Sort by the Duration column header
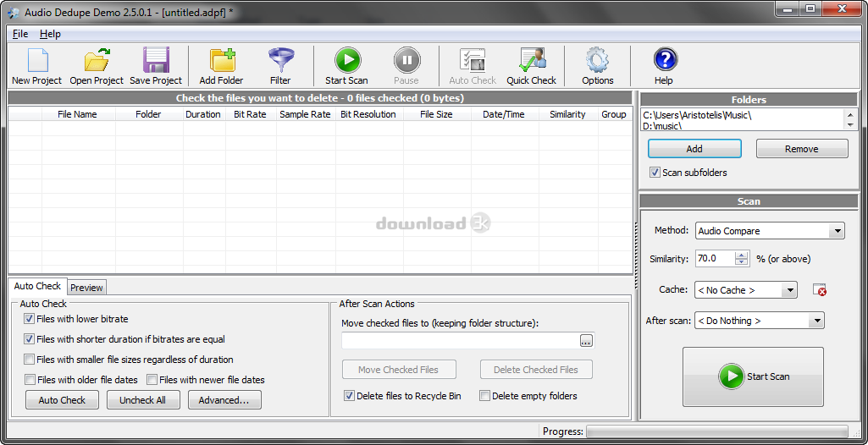The height and width of the screenshot is (445, 868). 203,114
